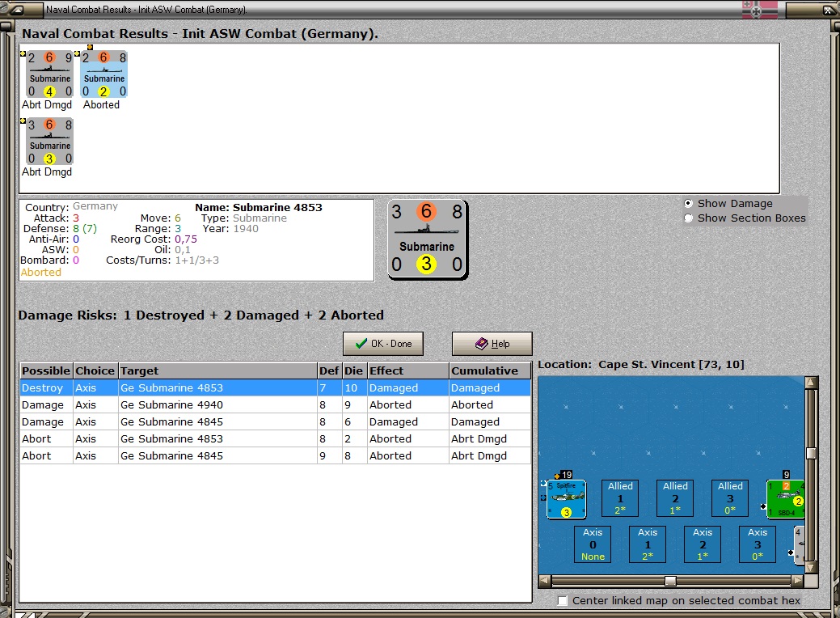
Task: Select the Abort row for Ge Submarine 4845
Action: pos(276,455)
